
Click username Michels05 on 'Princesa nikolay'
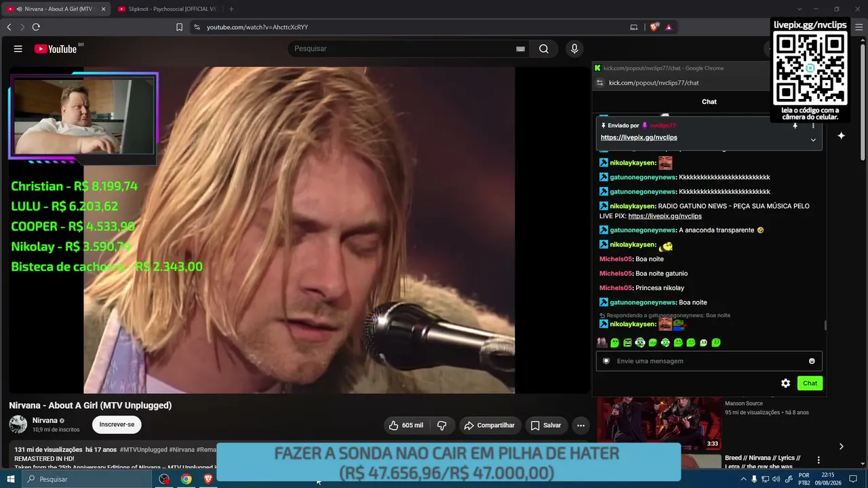pyautogui.click(x=616, y=288)
